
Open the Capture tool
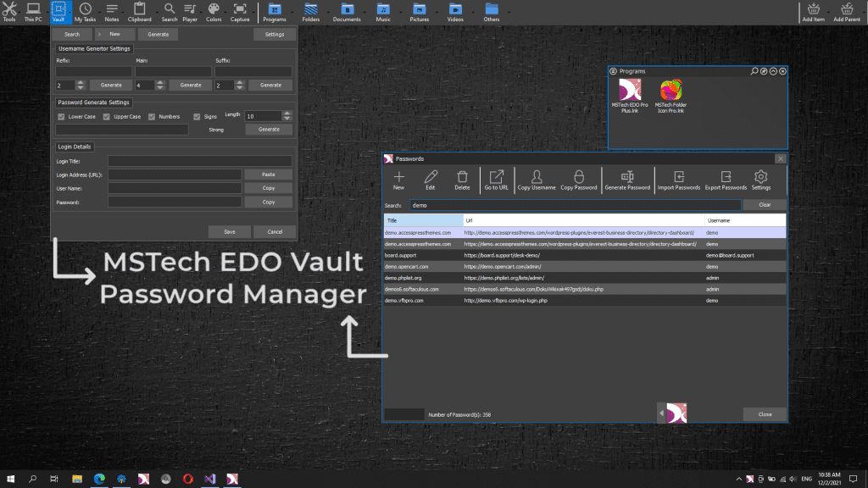click(x=240, y=11)
